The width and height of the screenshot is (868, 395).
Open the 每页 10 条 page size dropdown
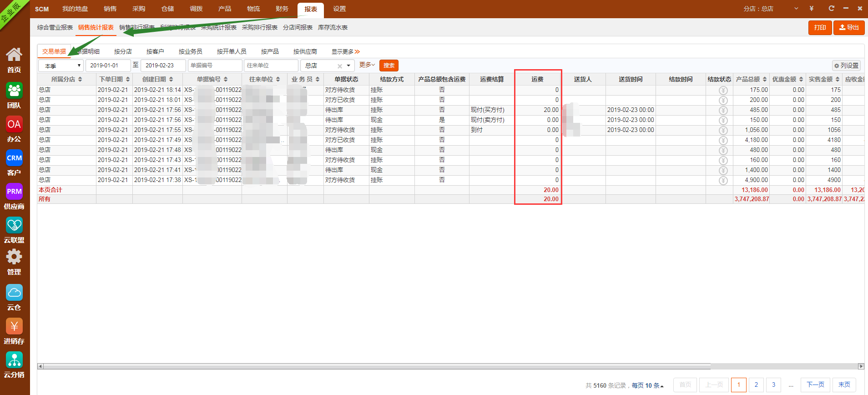tap(648, 385)
